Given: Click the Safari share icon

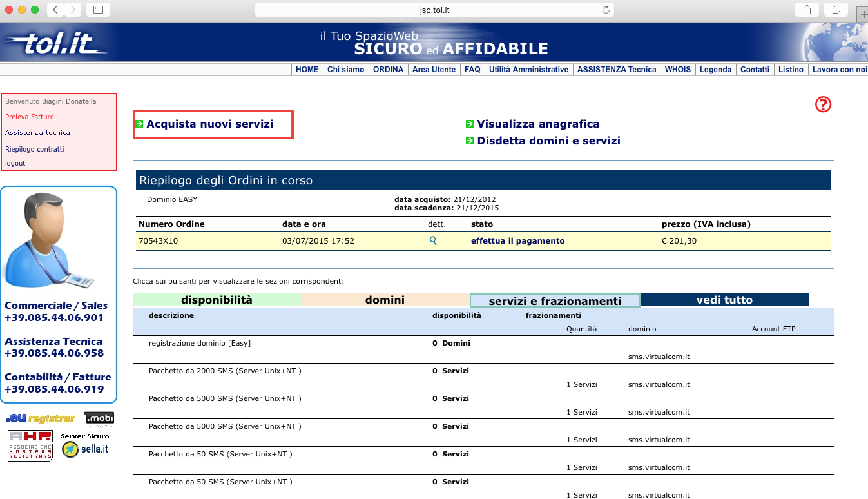Looking at the screenshot, I should click(807, 10).
